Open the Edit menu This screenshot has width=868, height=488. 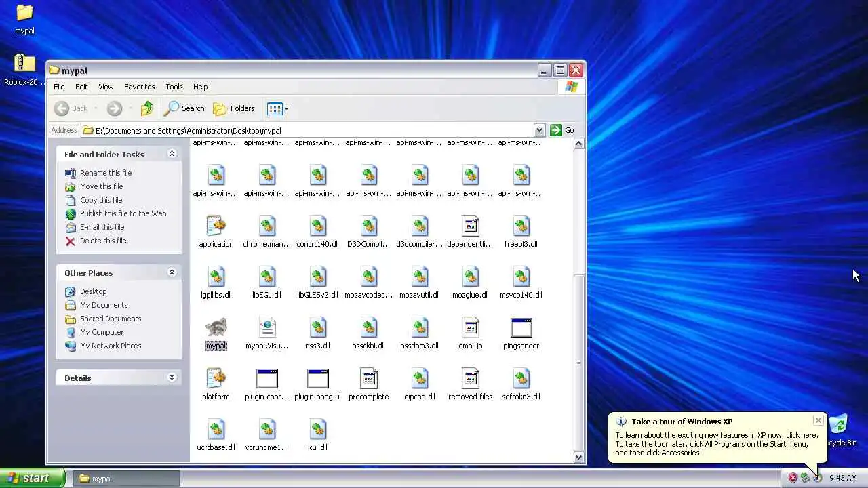coord(81,87)
